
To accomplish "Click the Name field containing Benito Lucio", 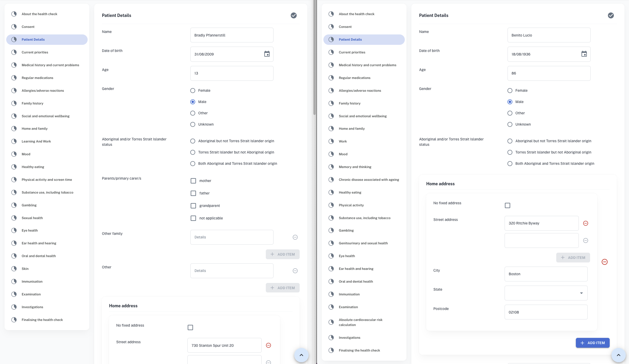I will point(549,35).
